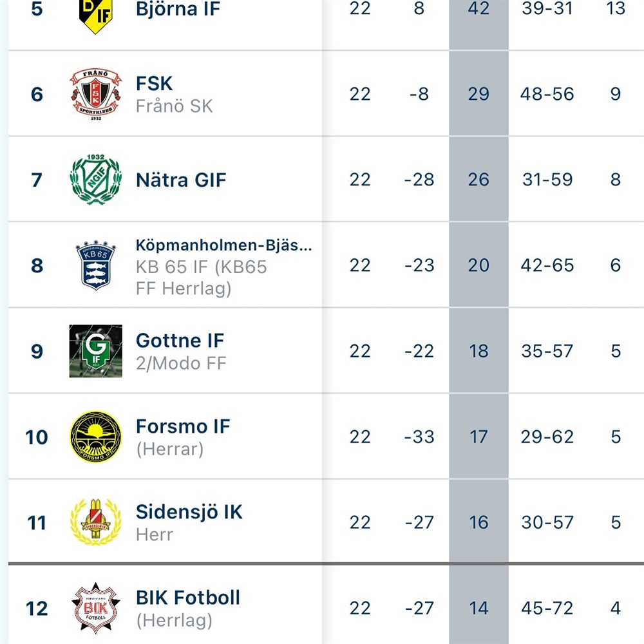
Task: Click the Gottne IF team logo
Action: [x=95, y=351]
